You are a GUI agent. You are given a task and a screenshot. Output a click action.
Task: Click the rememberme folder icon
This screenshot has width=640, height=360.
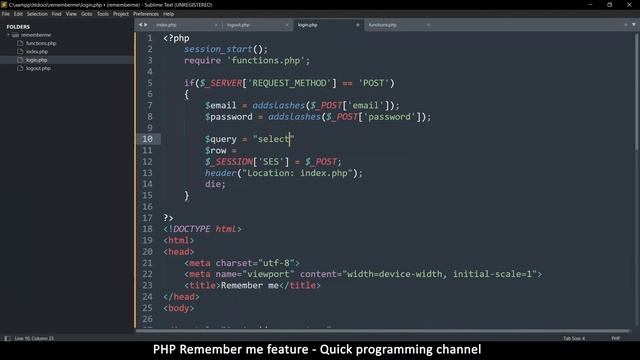coord(16,36)
